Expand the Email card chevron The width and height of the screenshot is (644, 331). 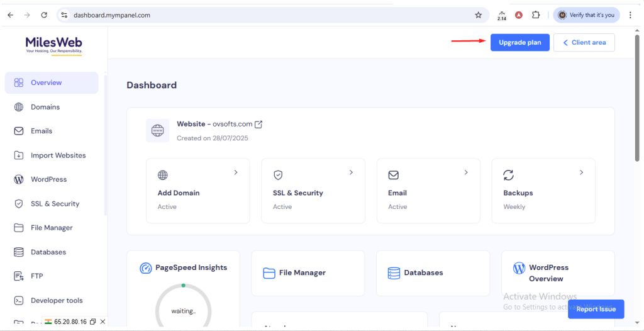(x=466, y=172)
